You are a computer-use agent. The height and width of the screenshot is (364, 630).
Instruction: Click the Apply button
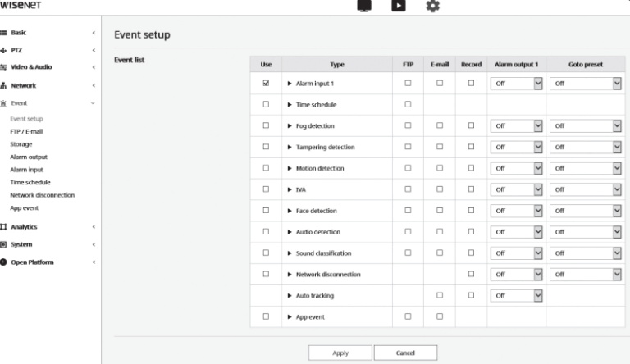pos(340,353)
